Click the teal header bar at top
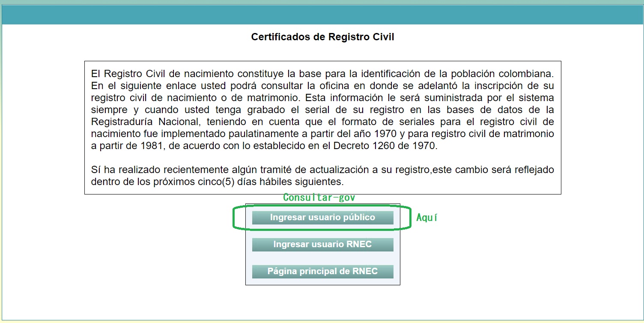644x323 pixels. [x=322, y=15]
